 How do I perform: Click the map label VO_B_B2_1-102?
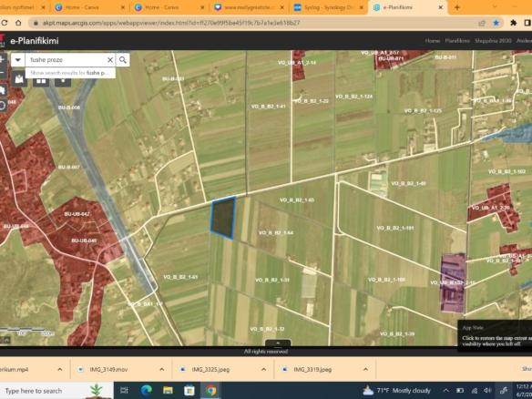(x=506, y=171)
